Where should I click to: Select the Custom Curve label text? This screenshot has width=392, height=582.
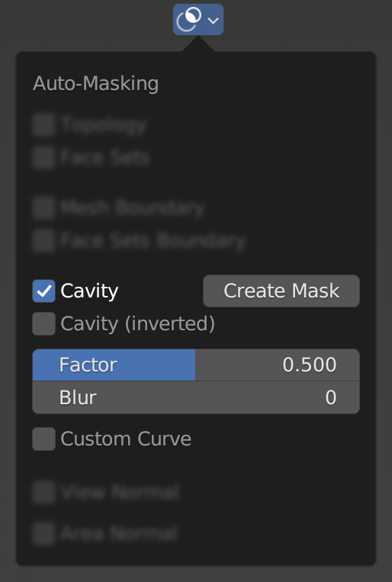[126, 439]
